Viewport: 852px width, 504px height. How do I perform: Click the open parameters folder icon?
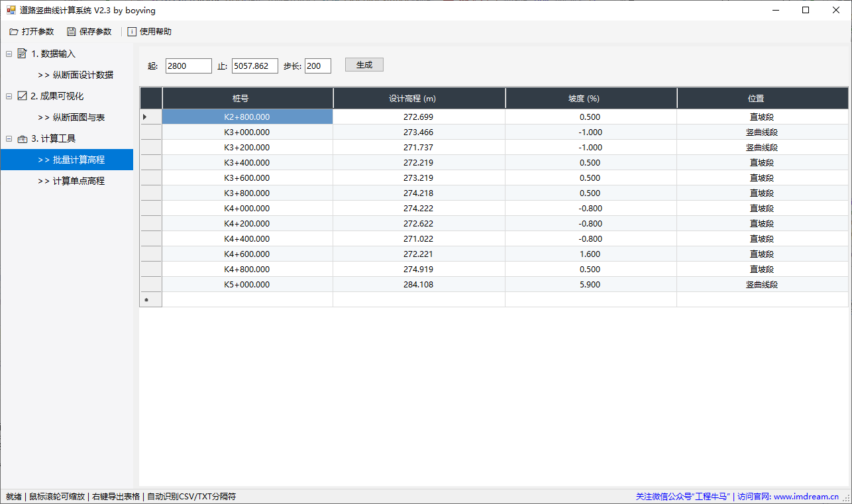click(13, 32)
